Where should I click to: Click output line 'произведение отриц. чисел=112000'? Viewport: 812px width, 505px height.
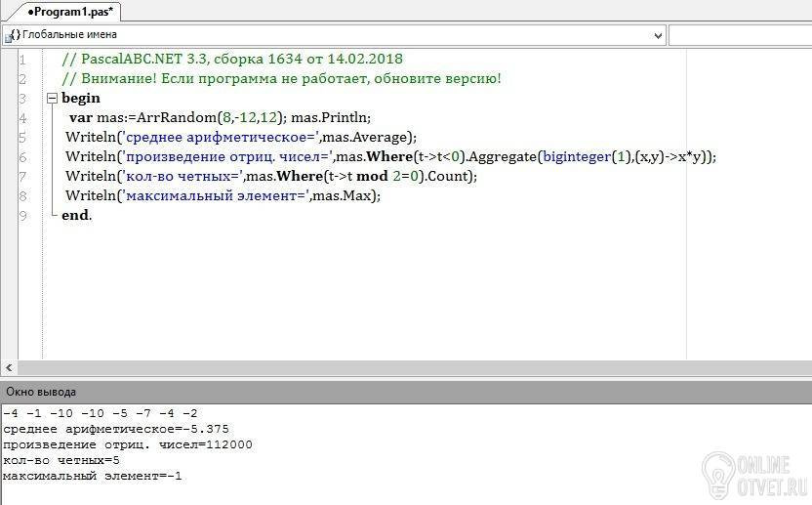127,444
